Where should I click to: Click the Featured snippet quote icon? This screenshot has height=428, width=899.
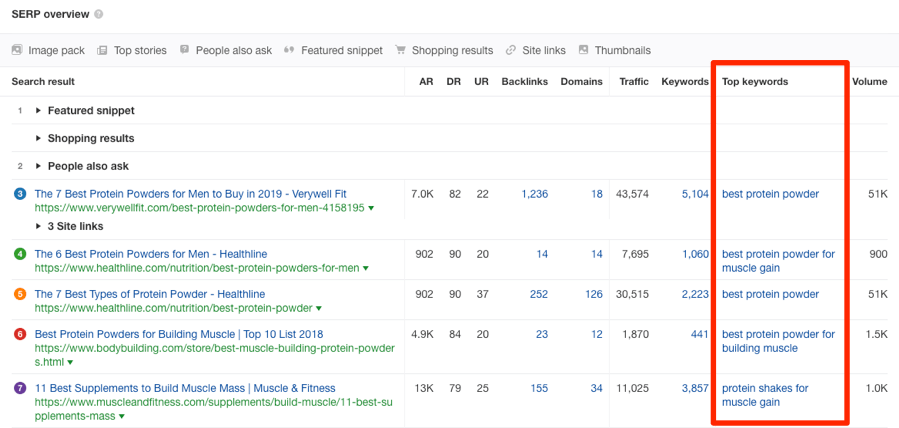[289, 50]
